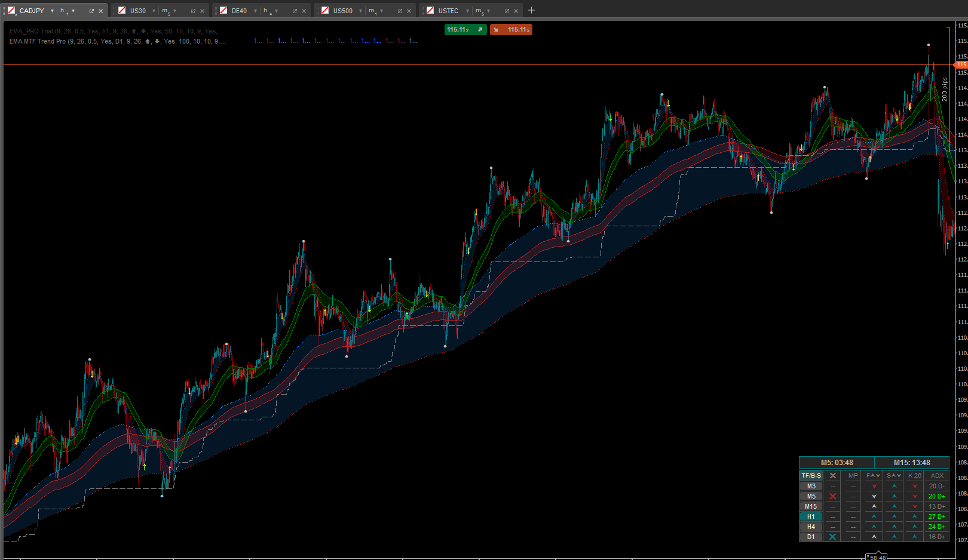Screen dimensions: 968x560
Task: Open the CADJPY symbol dropdown
Action: pyautogui.click(x=52, y=11)
